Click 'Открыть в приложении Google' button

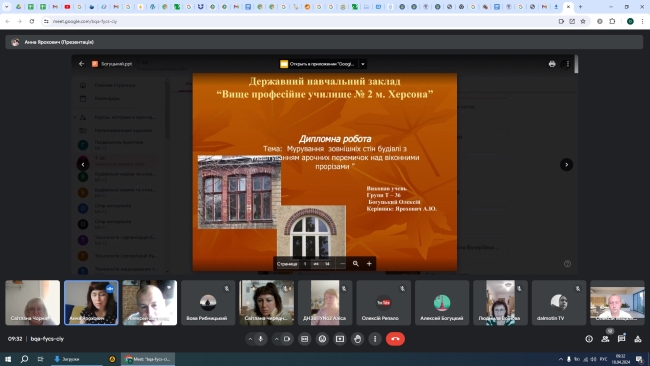click(x=318, y=64)
